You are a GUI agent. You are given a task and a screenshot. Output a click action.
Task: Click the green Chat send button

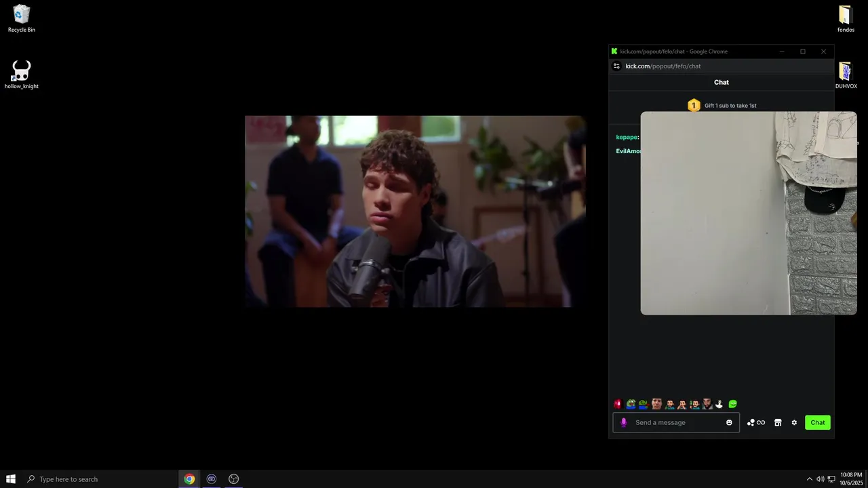click(818, 422)
